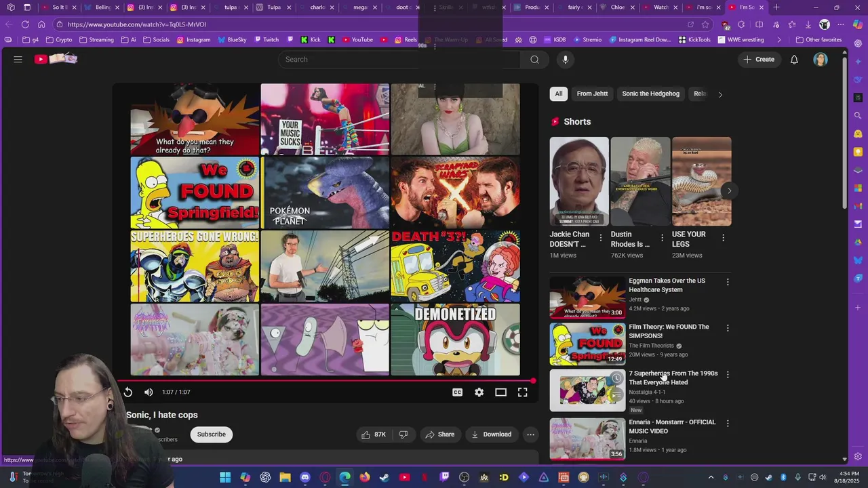Reload the page in the browser
The image size is (868, 488).
(x=25, y=24)
